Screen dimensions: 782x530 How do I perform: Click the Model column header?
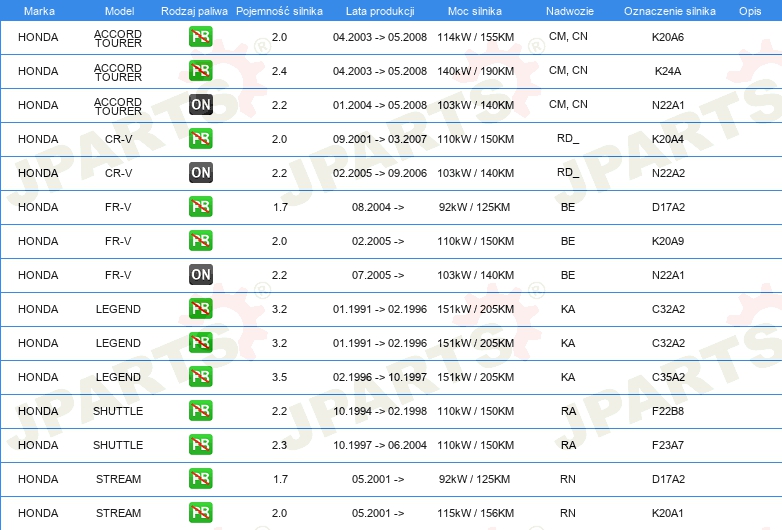119,11
